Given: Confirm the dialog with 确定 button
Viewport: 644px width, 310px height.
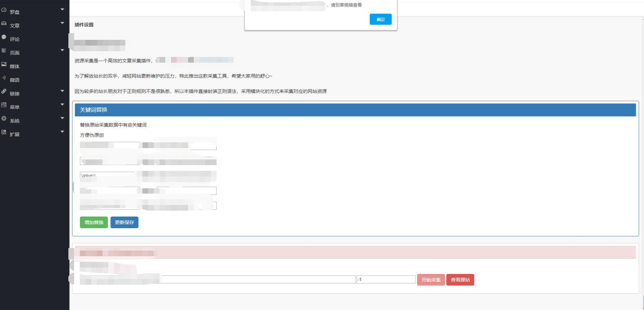Looking at the screenshot, I should [x=380, y=19].
